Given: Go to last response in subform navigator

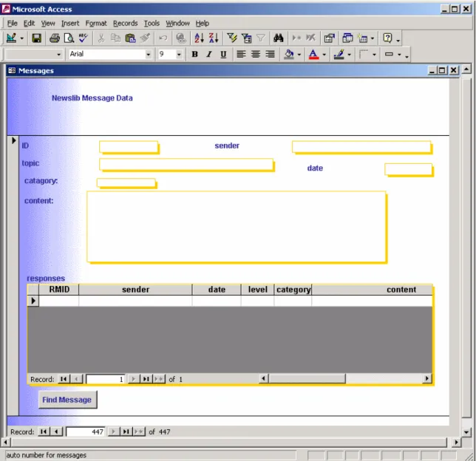Looking at the screenshot, I should (146, 379).
